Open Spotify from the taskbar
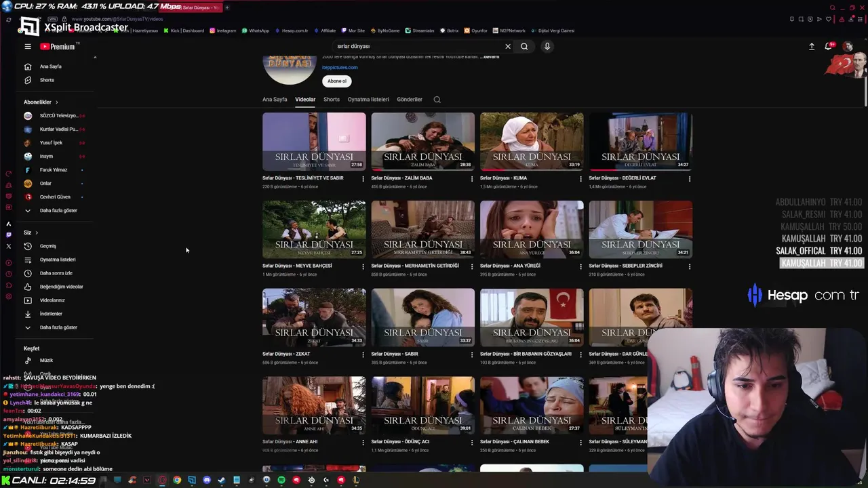Viewport: 868px width, 488px height. [281, 480]
